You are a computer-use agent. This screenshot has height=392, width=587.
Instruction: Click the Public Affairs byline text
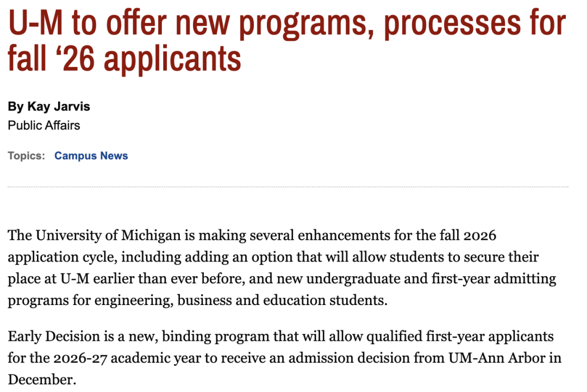point(44,125)
